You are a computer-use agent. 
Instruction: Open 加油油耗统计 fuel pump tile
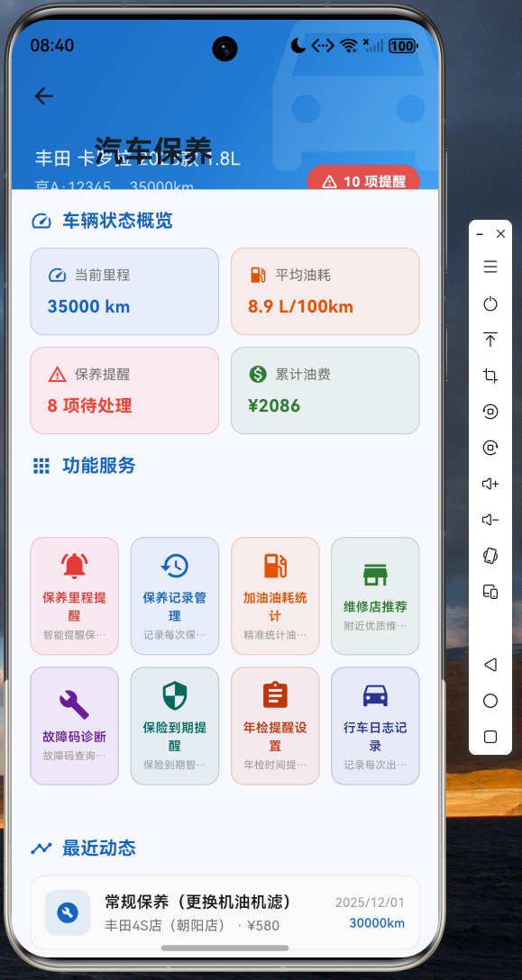(275, 595)
